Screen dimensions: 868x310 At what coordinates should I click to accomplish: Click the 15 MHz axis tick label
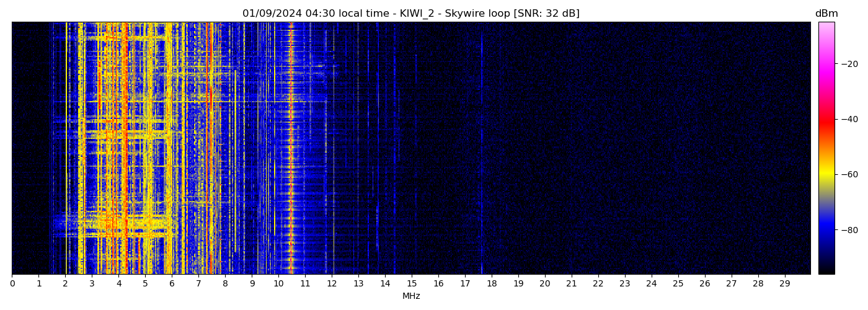(412, 284)
